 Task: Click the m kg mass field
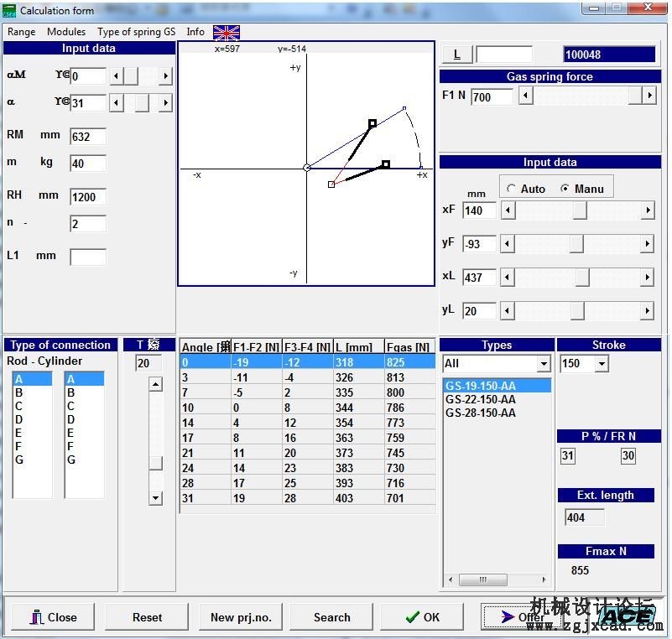pyautogui.click(x=88, y=164)
